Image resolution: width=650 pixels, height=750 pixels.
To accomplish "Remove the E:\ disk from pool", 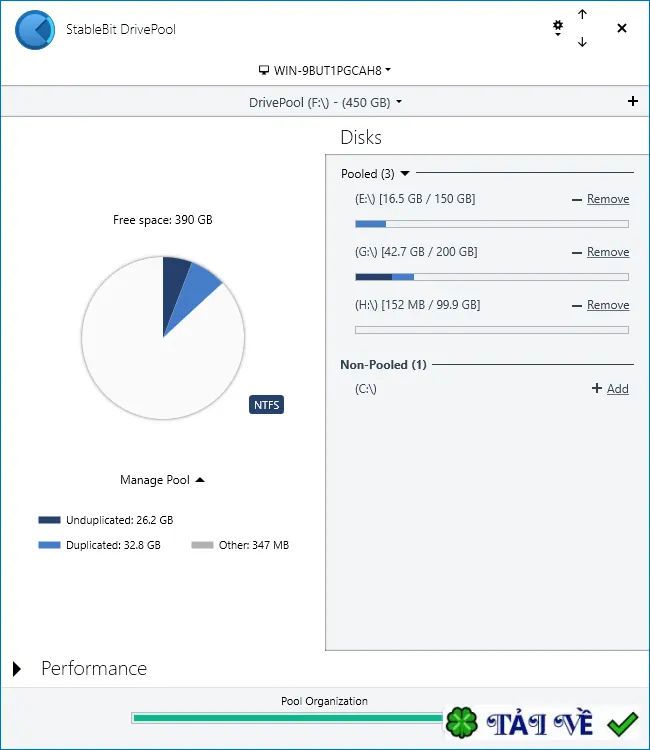I will (x=601, y=199).
